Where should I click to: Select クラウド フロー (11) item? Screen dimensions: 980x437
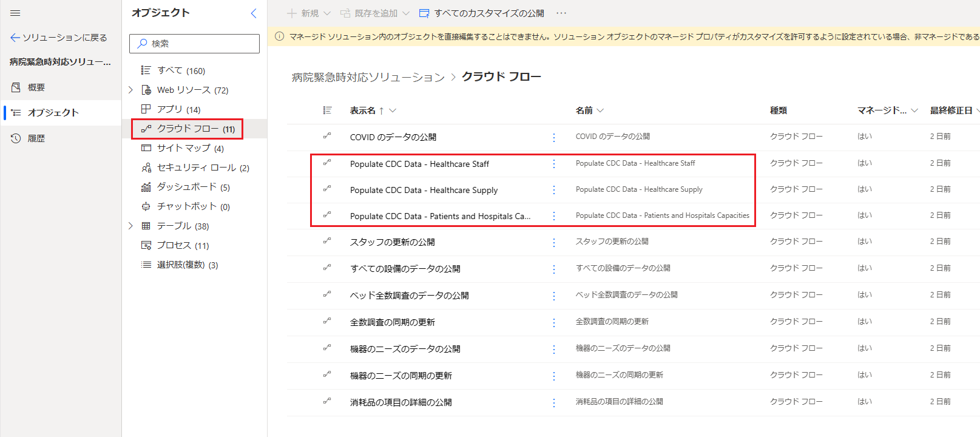pos(195,129)
